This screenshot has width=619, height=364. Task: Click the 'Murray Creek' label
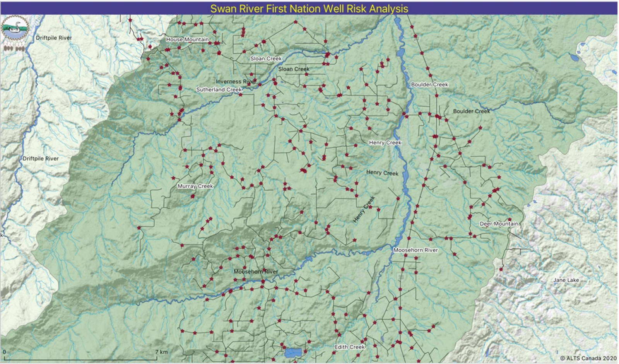coord(195,186)
